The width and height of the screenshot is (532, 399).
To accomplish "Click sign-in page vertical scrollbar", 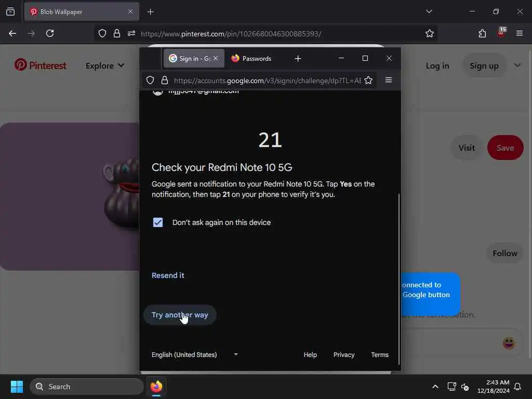I will coord(399,278).
